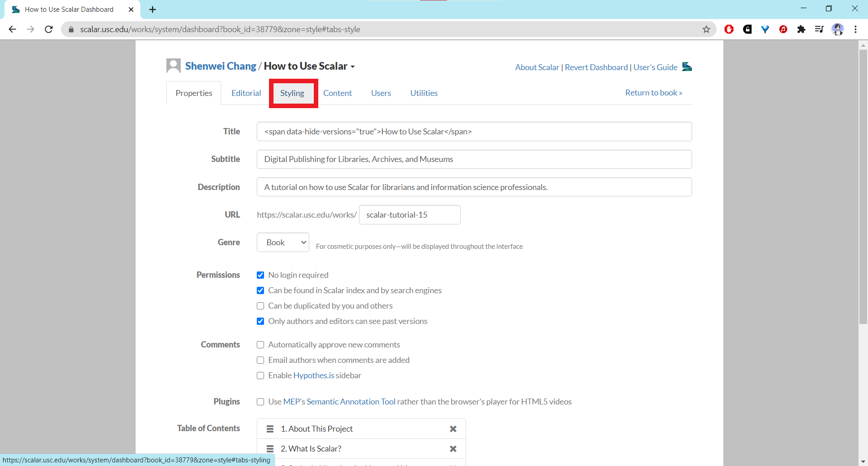The width and height of the screenshot is (868, 466).
Task: Switch to the Styling tab
Action: [292, 93]
